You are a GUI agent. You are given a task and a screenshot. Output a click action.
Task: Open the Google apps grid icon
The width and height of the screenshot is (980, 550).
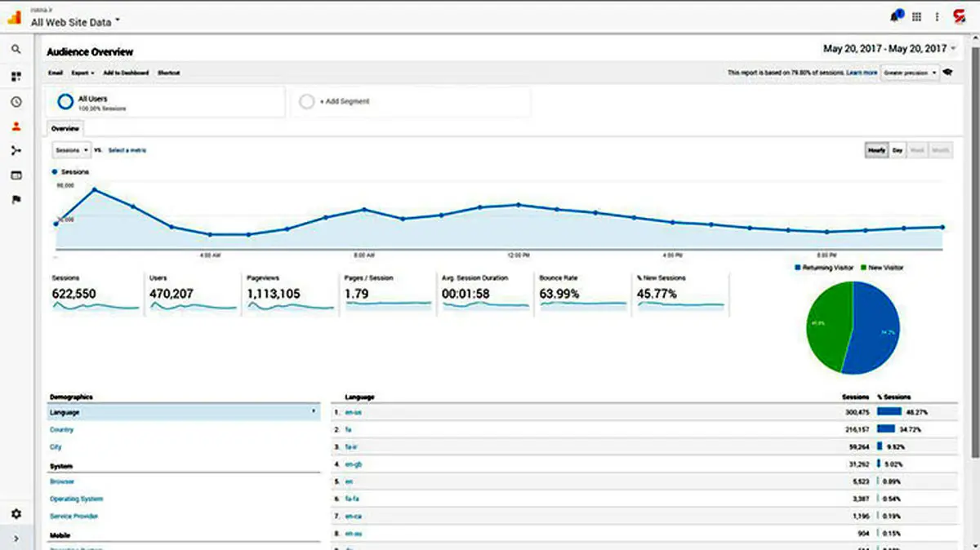[917, 16]
